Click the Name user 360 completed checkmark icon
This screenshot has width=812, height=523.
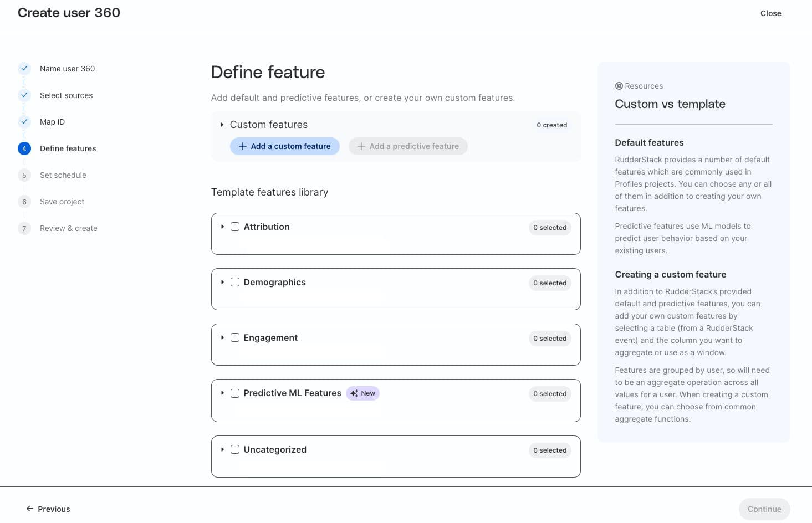(24, 69)
